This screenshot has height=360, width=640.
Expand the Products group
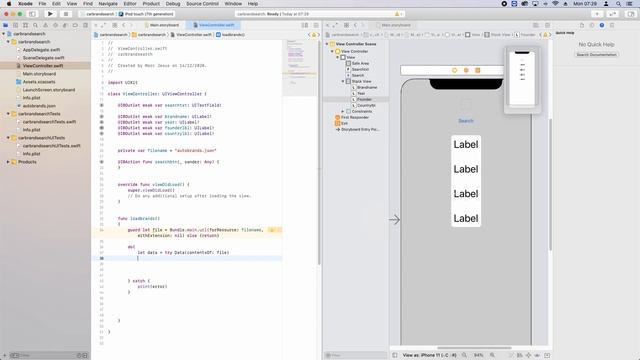[x=8, y=162]
